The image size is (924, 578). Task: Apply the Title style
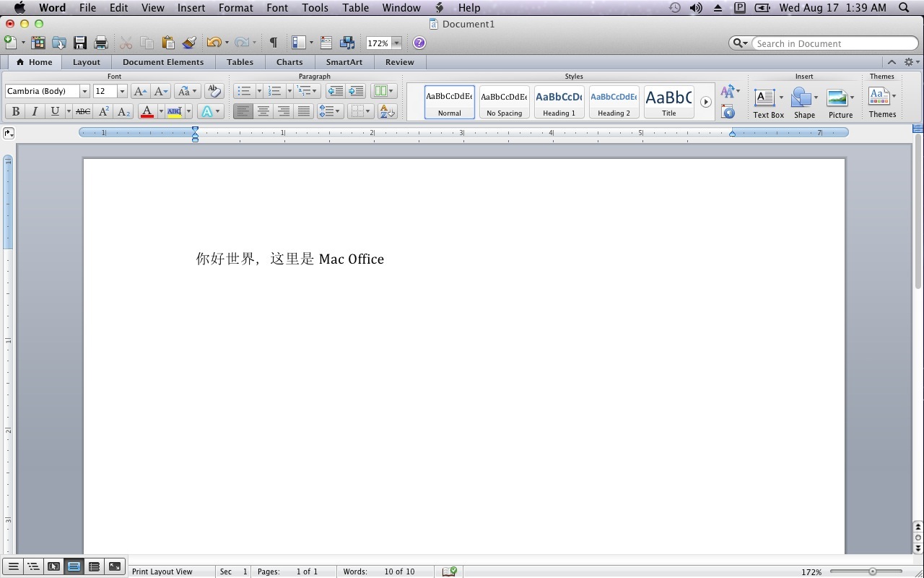[x=668, y=102]
